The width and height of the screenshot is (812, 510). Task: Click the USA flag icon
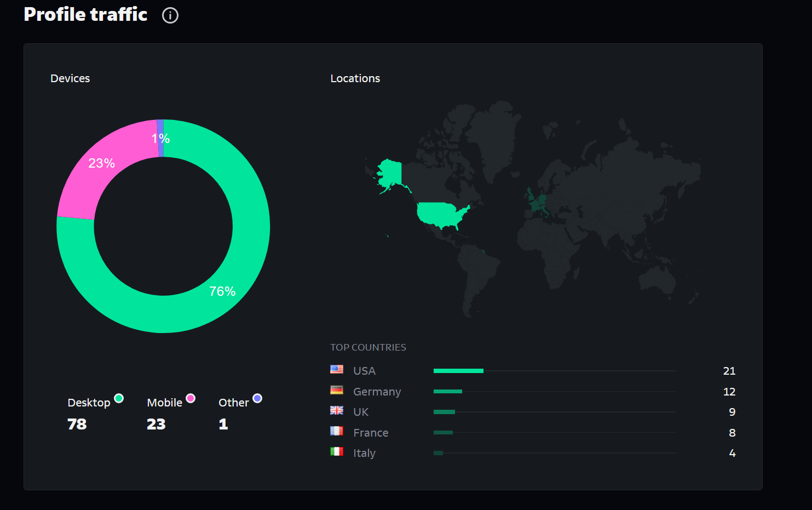(x=337, y=369)
